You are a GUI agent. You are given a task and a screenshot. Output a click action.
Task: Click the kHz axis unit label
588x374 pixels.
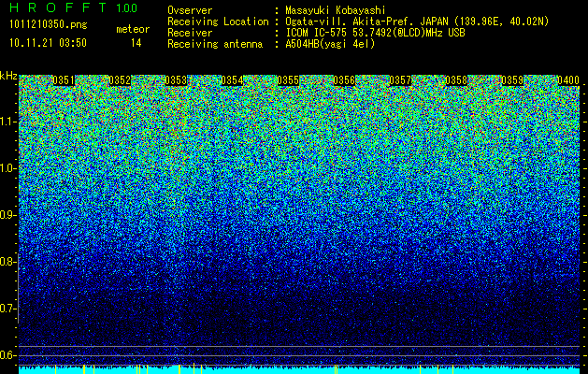[8, 76]
